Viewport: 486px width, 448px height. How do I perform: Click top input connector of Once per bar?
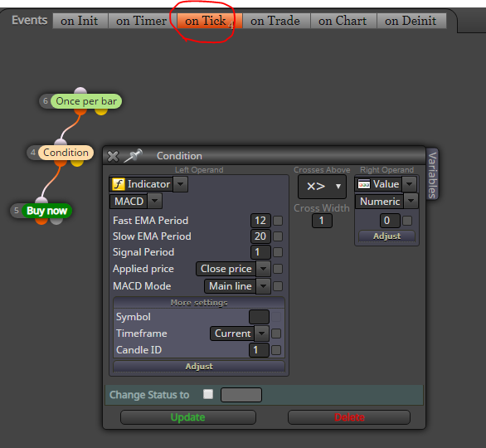80,90
